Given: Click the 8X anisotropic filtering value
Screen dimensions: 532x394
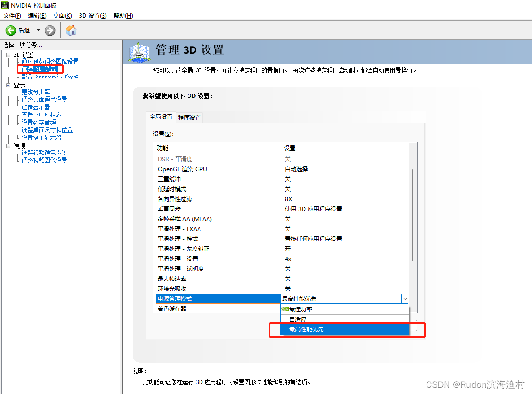Looking at the screenshot, I should click(288, 199).
